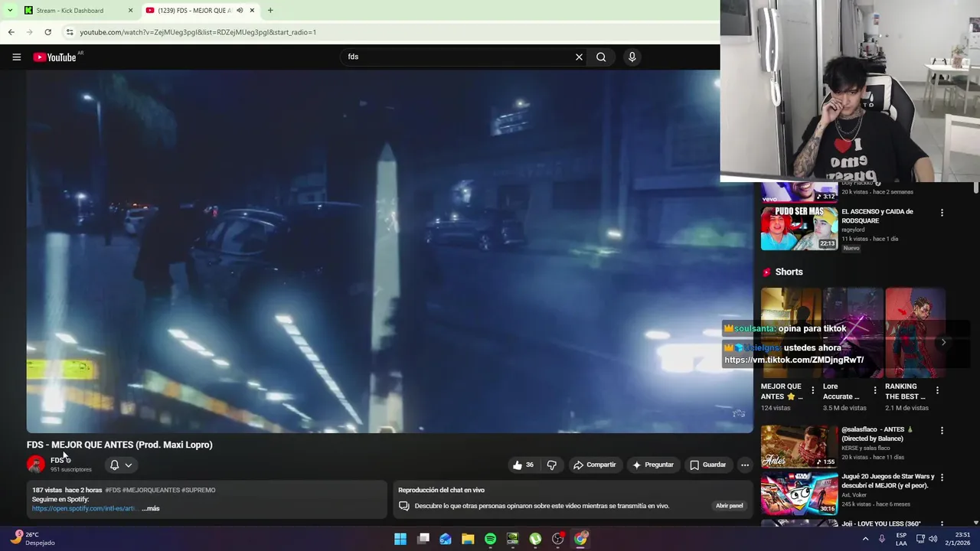980x551 pixels.
Task: Click the #MEJORQUEANTES hashtag
Action: [151, 490]
